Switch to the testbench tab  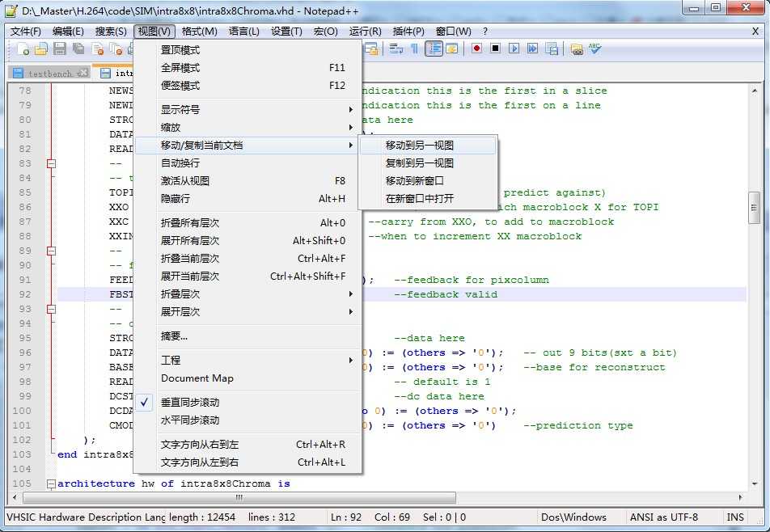49,74
